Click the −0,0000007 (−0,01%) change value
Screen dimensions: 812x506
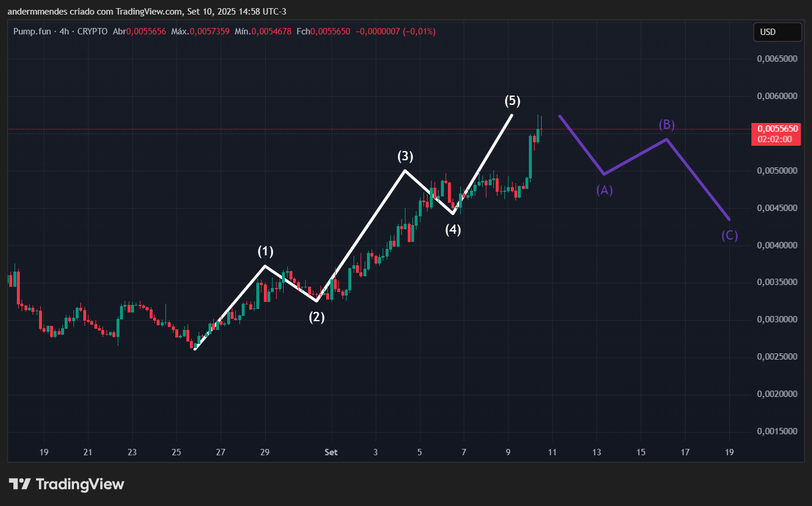(x=396, y=31)
